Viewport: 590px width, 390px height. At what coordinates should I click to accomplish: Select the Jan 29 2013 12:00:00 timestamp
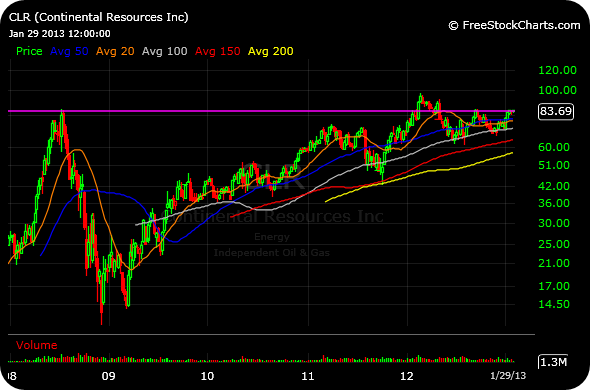coord(59,34)
